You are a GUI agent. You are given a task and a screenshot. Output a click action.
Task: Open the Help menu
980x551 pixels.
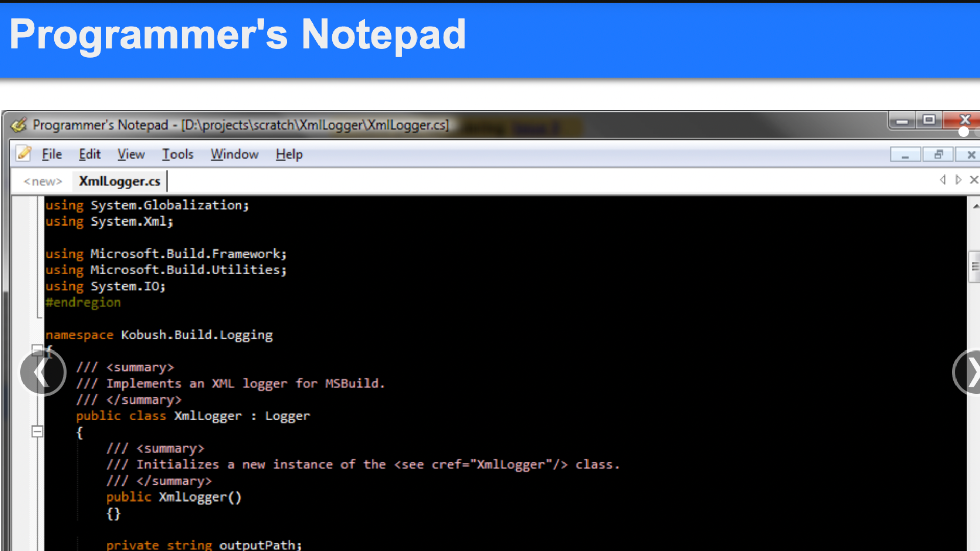pos(288,154)
